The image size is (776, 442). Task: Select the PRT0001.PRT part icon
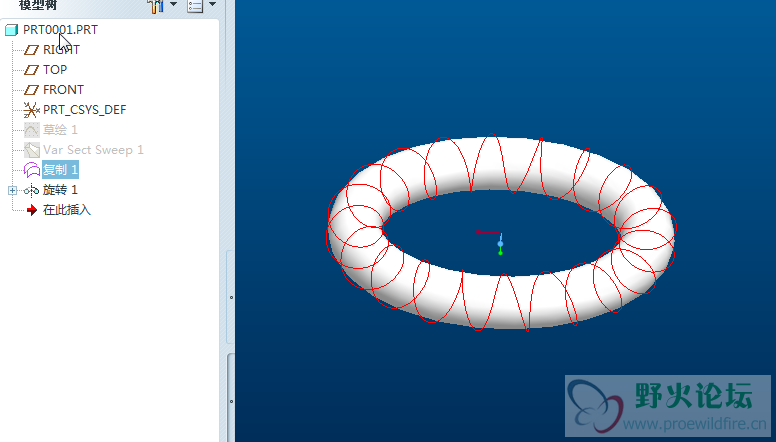click(x=12, y=30)
